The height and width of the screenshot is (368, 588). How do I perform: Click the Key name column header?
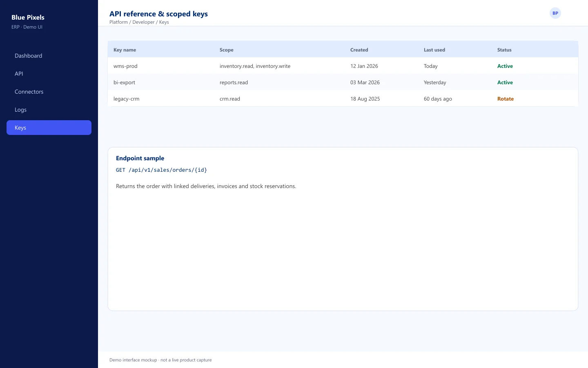[x=125, y=50]
